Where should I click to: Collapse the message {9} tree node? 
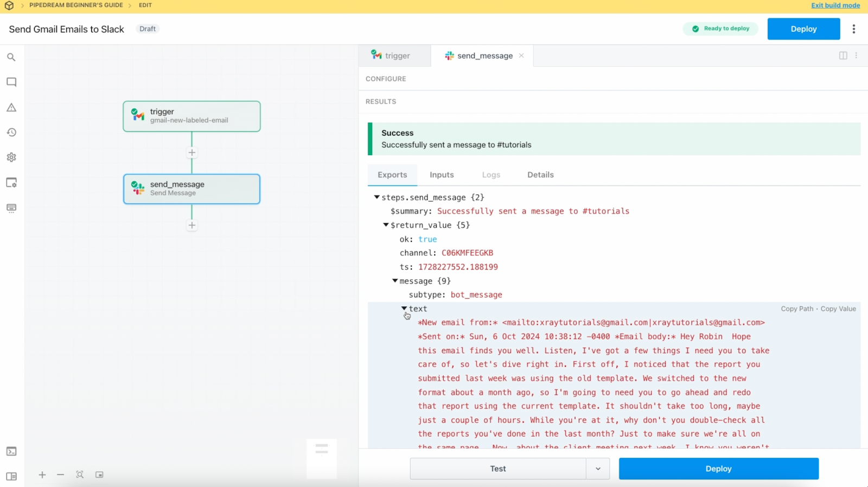coord(395,281)
